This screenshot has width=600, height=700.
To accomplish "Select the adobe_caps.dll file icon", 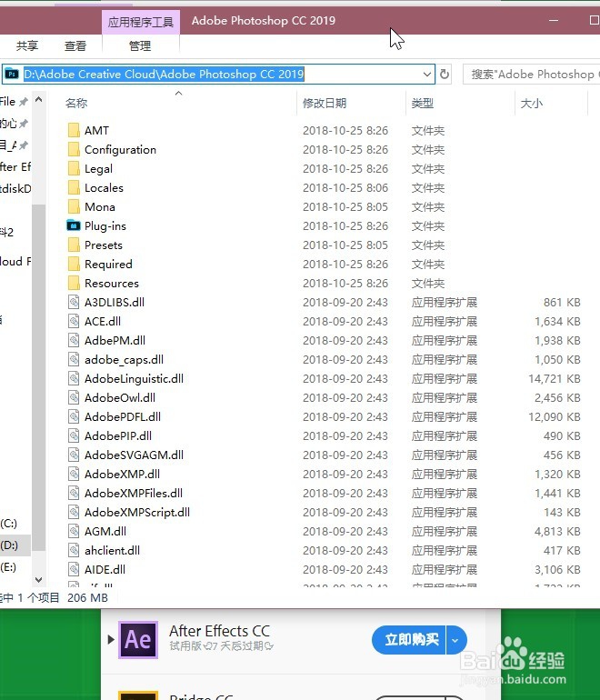I will [74, 359].
